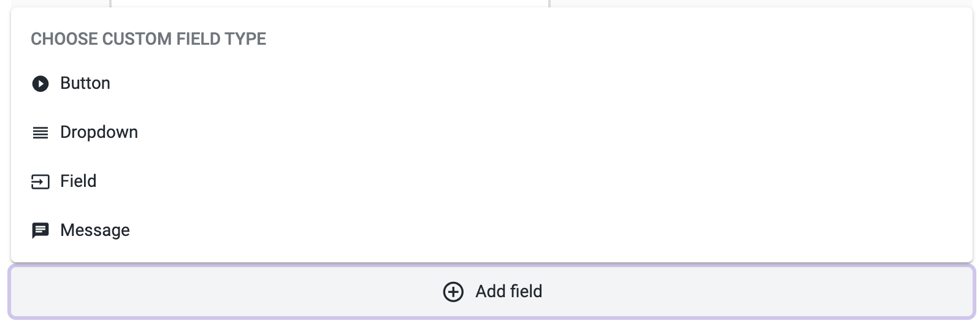Pick the Field option with arrow-box icon
This screenshot has width=980, height=326.
click(492, 181)
